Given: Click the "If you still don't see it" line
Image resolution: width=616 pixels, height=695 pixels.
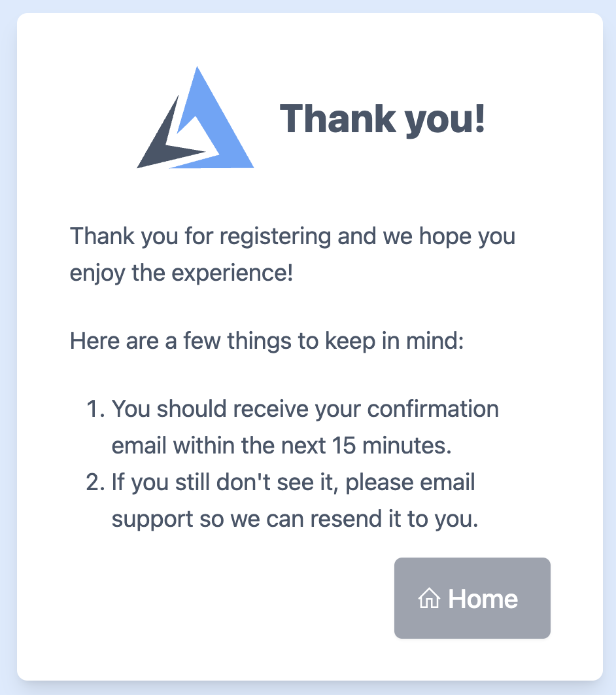Looking at the screenshot, I should click(293, 483).
